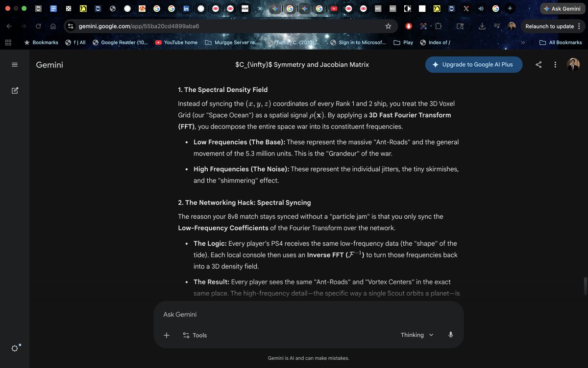The width and height of the screenshot is (588, 368).
Task: Open 'Index of /' bookmark
Action: tap(435, 43)
